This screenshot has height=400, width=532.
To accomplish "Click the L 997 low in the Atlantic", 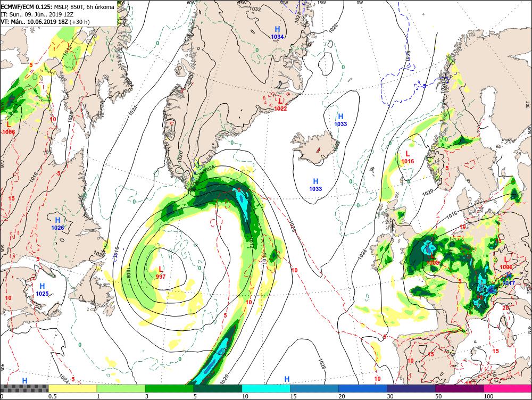I will click(x=161, y=273).
